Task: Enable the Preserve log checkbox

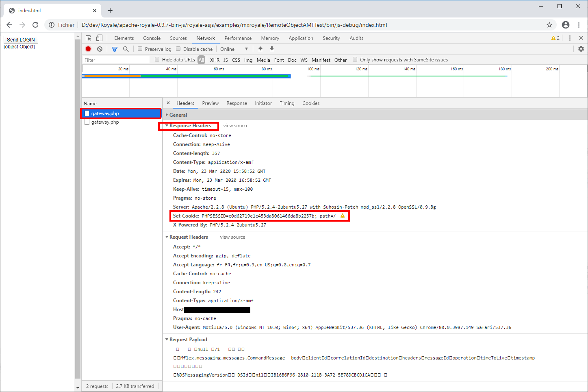Action: tap(140, 49)
